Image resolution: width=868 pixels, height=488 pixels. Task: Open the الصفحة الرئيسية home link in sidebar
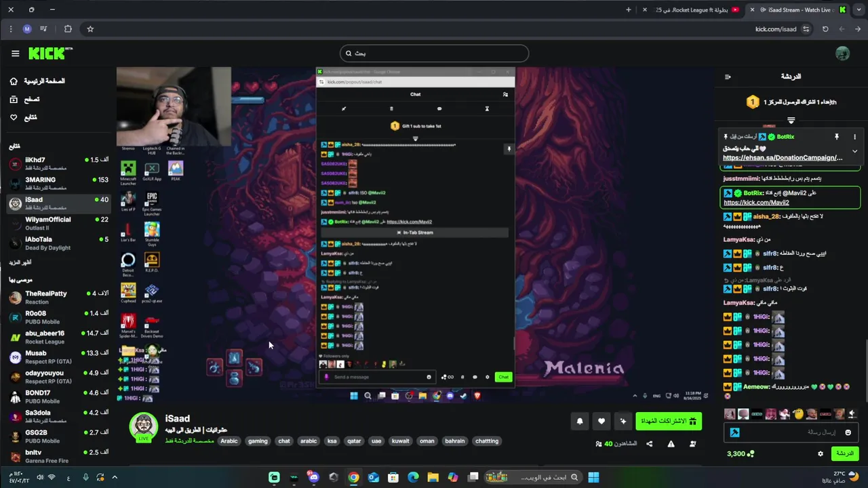coord(37,81)
